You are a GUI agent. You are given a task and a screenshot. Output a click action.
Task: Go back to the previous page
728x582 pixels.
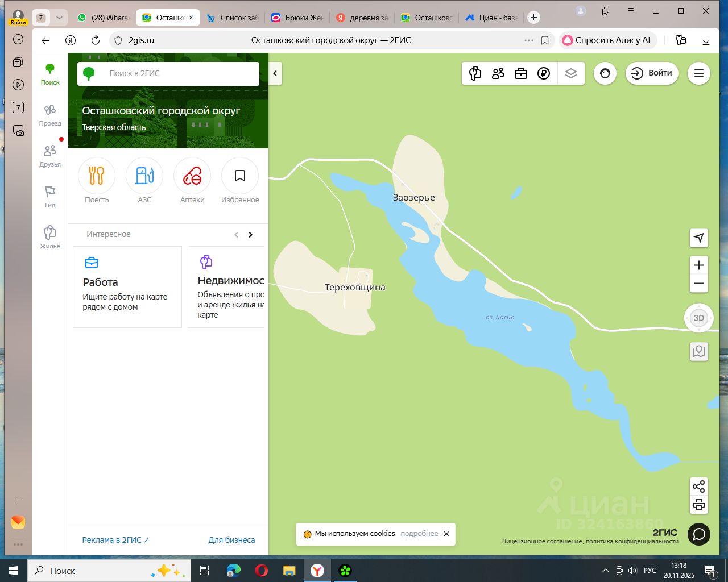coord(45,40)
